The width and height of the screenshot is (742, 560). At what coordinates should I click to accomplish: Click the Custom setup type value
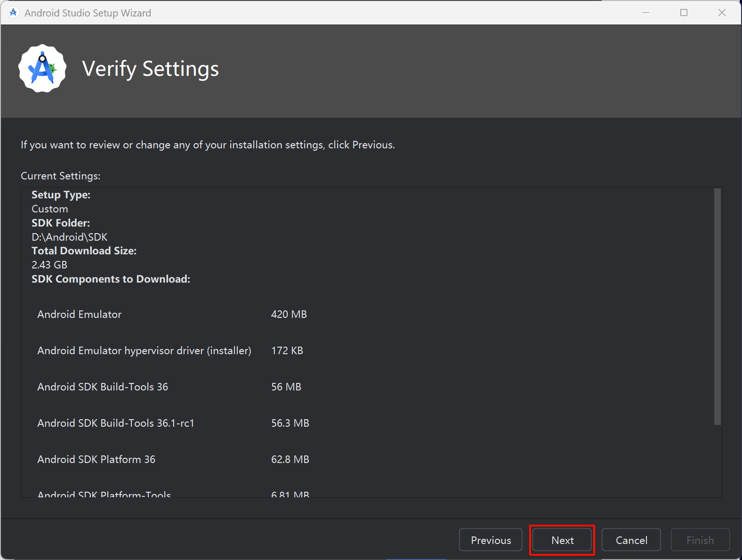coord(50,209)
